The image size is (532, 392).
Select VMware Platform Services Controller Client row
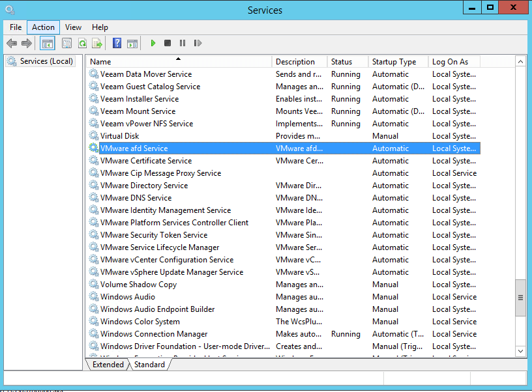pos(284,222)
